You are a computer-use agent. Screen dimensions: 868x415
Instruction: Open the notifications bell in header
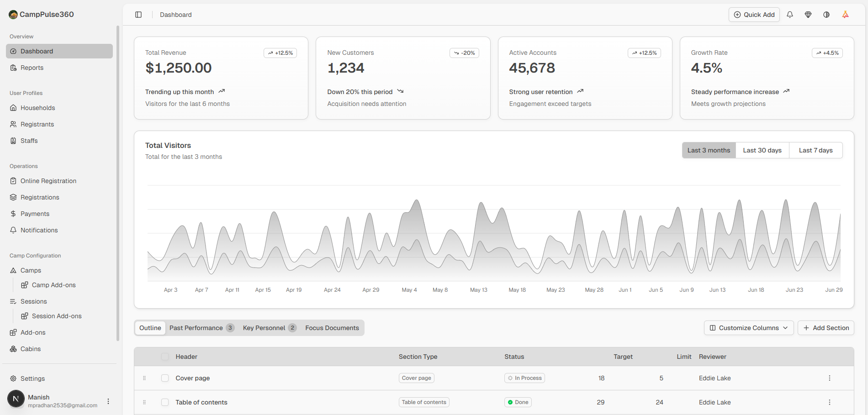tap(789, 15)
